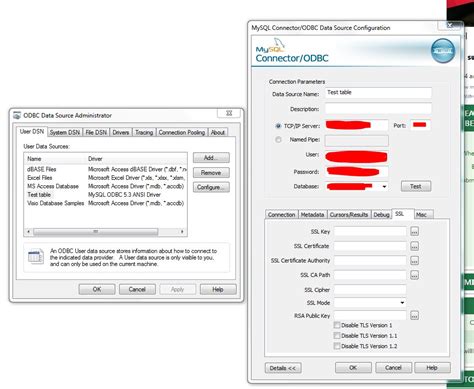The height and width of the screenshot is (389, 474).
Task: Click the RSA Public Key input field
Action: tap(370, 315)
